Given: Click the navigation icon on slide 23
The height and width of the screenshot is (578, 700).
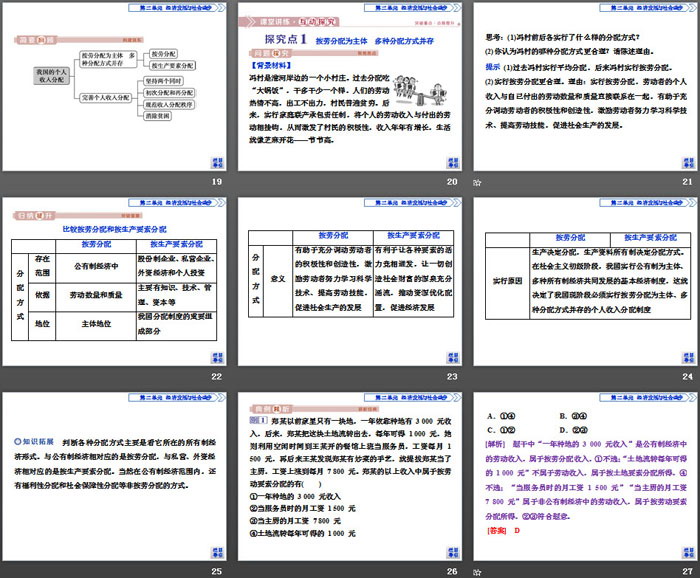Looking at the screenshot, I should [x=453, y=358].
